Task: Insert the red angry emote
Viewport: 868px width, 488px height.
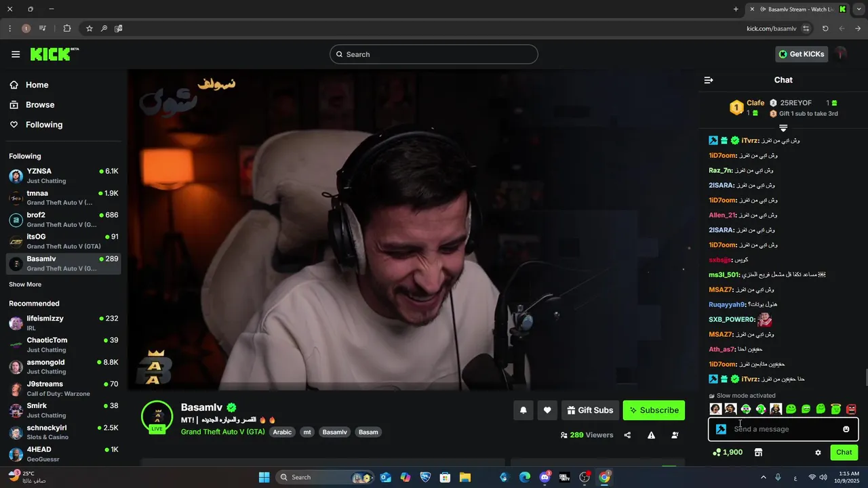Action: 851,409
